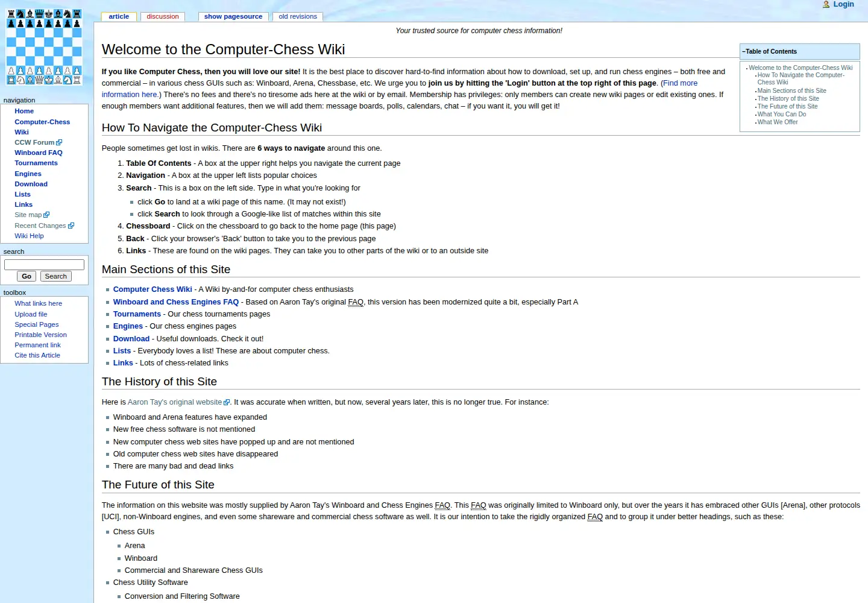Jump to 'The History of this Site' in contents
868x603 pixels.
(x=788, y=99)
